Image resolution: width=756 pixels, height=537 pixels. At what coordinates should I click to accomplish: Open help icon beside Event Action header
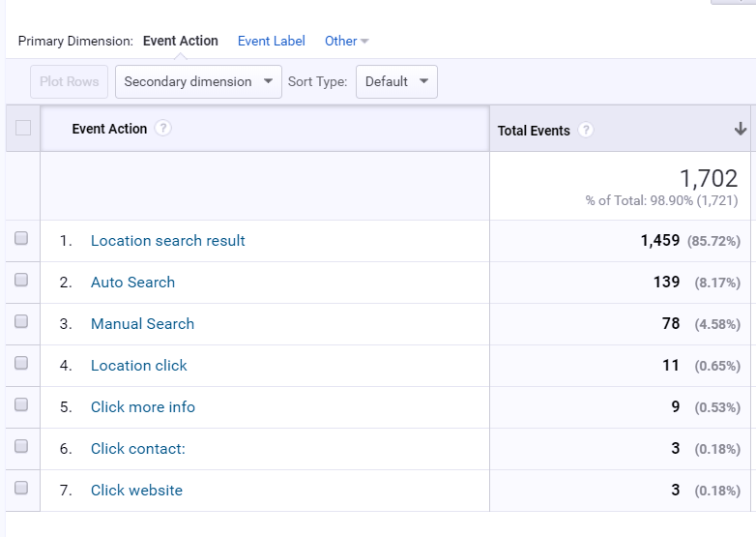coord(163,129)
